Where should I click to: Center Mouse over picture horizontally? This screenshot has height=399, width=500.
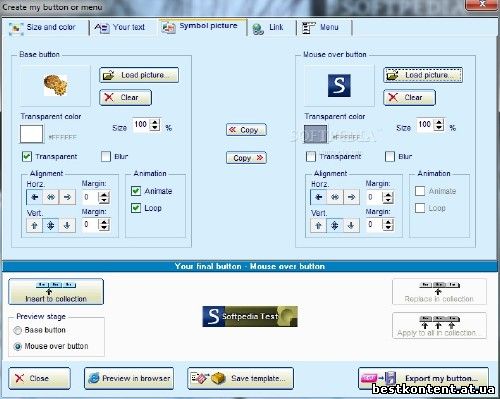click(x=335, y=197)
